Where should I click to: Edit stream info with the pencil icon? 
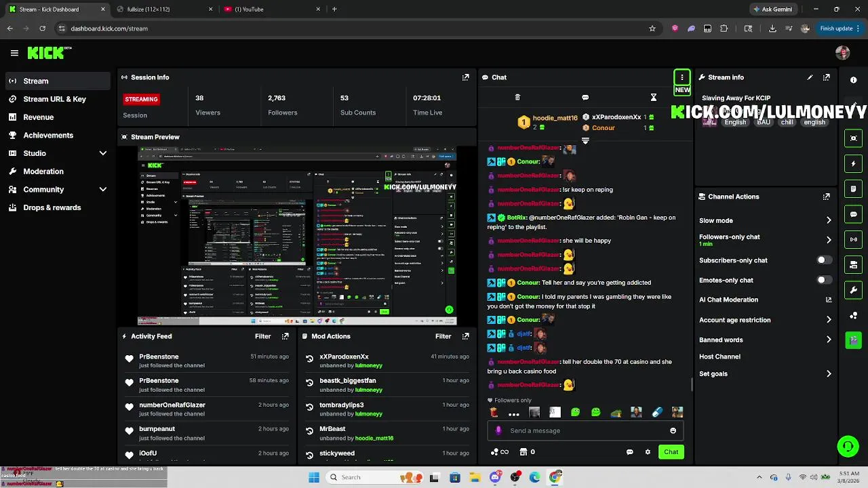[810, 77]
